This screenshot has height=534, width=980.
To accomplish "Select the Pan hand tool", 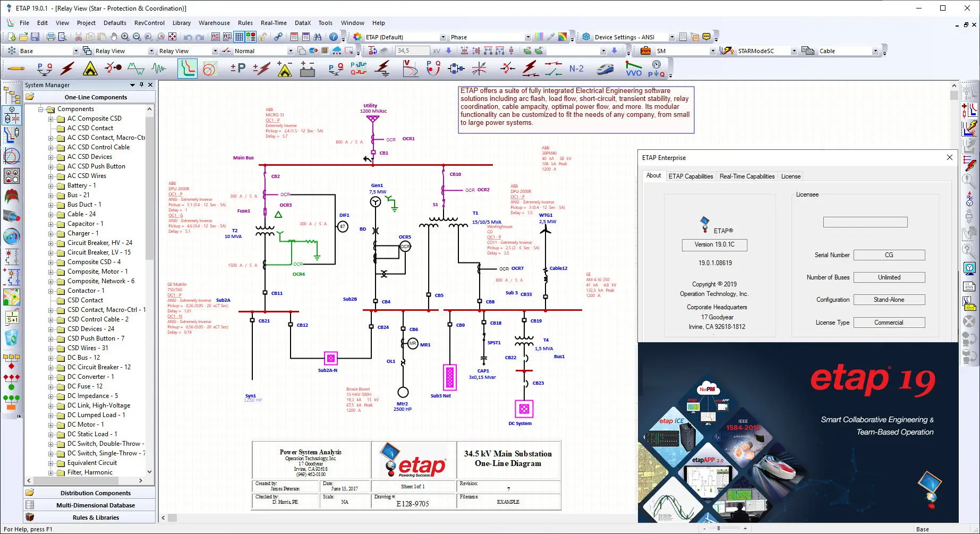I will point(114,37).
